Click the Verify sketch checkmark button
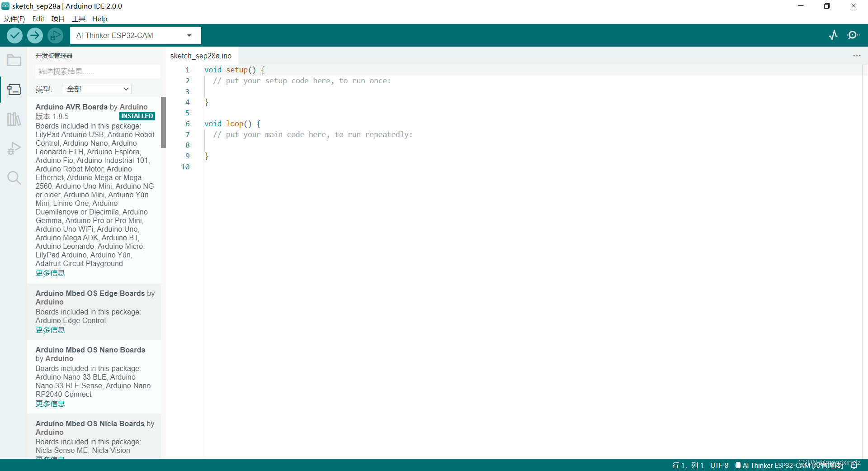 [x=15, y=35]
